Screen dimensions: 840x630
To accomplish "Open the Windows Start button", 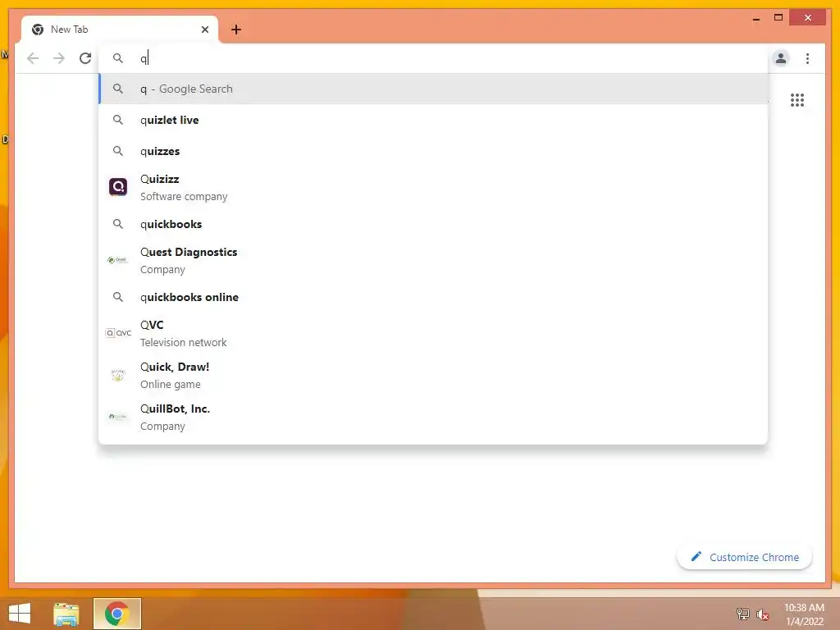I will point(20,614).
